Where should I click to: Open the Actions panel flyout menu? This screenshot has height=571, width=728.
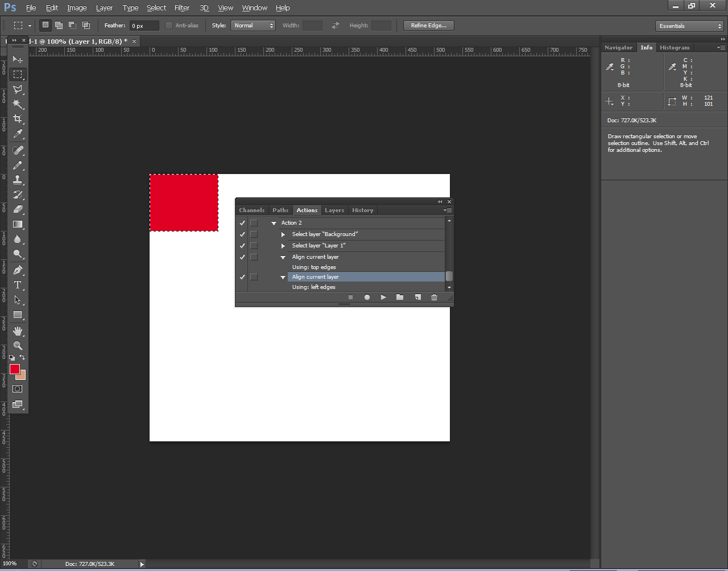[x=448, y=210]
